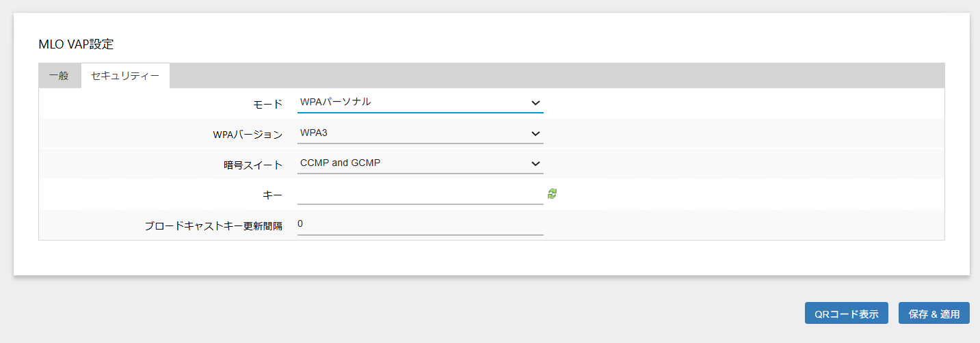Click the green regenerate key icon

tap(552, 194)
